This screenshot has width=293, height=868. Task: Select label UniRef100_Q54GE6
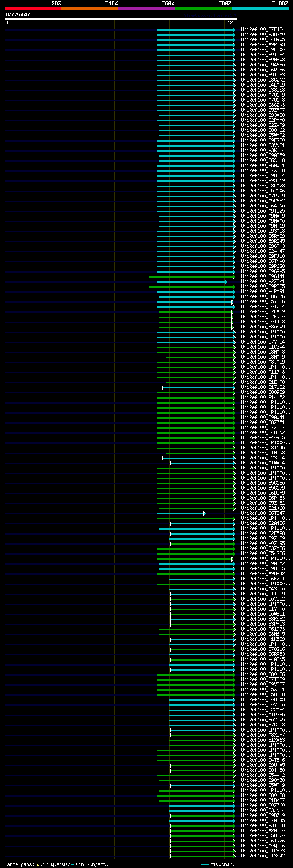263,554
